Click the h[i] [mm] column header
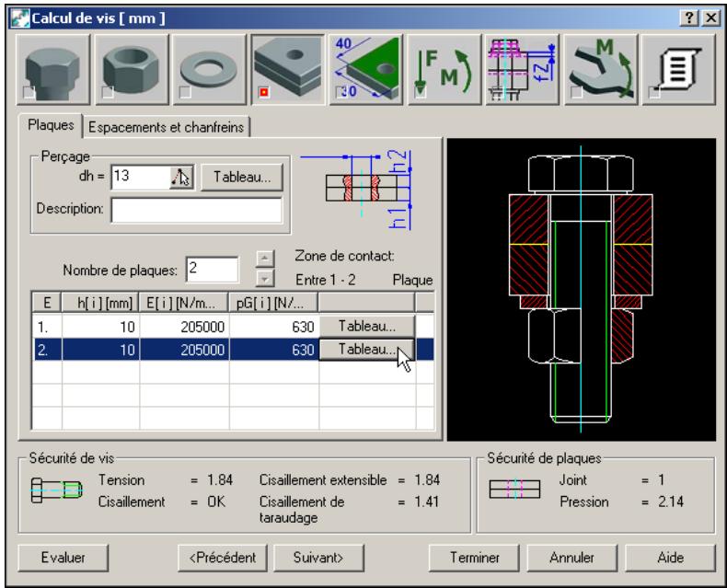 [100, 304]
